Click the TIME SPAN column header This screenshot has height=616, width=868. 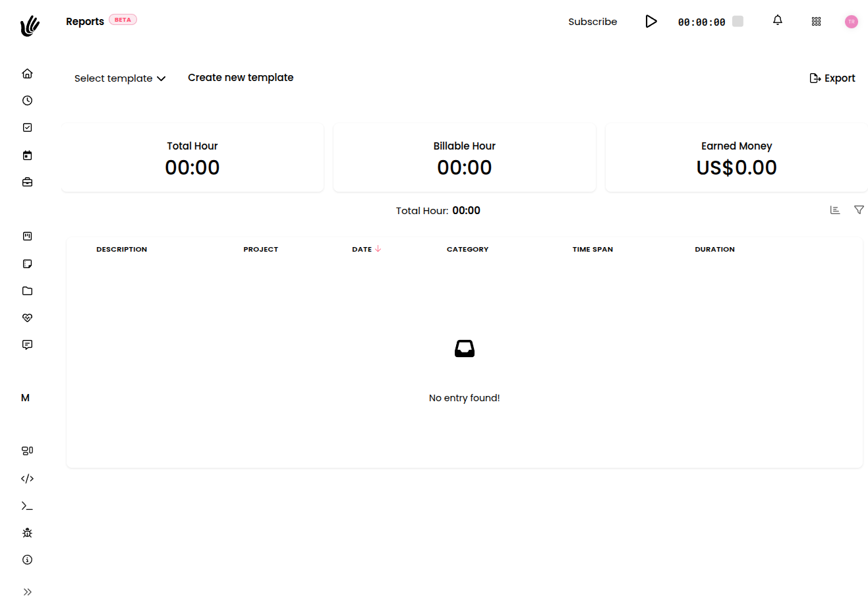593,249
